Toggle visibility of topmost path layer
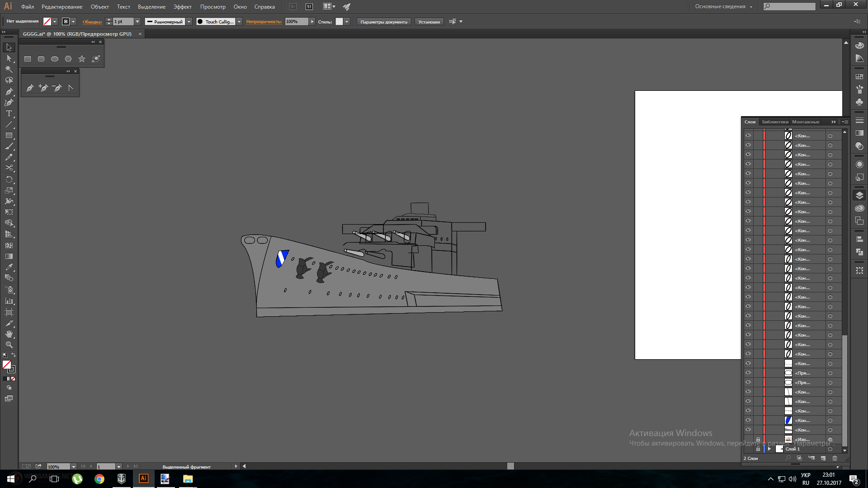868x488 pixels. [748, 136]
